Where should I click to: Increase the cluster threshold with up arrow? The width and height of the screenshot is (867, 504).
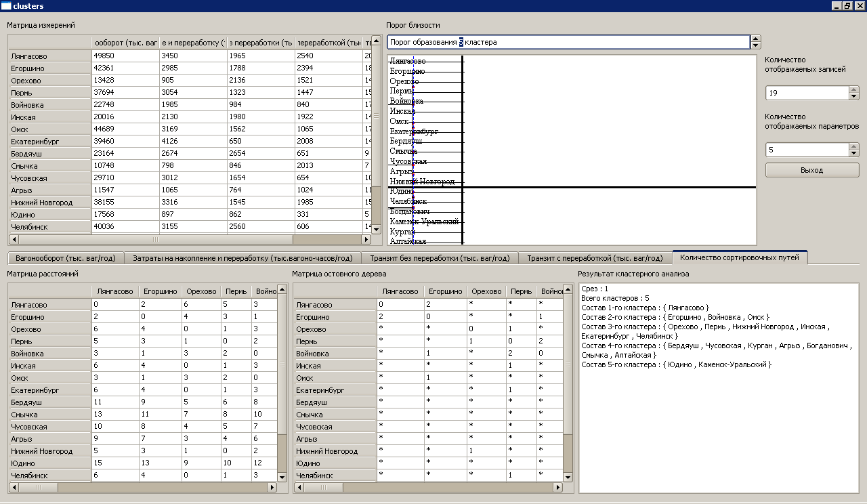pos(756,39)
